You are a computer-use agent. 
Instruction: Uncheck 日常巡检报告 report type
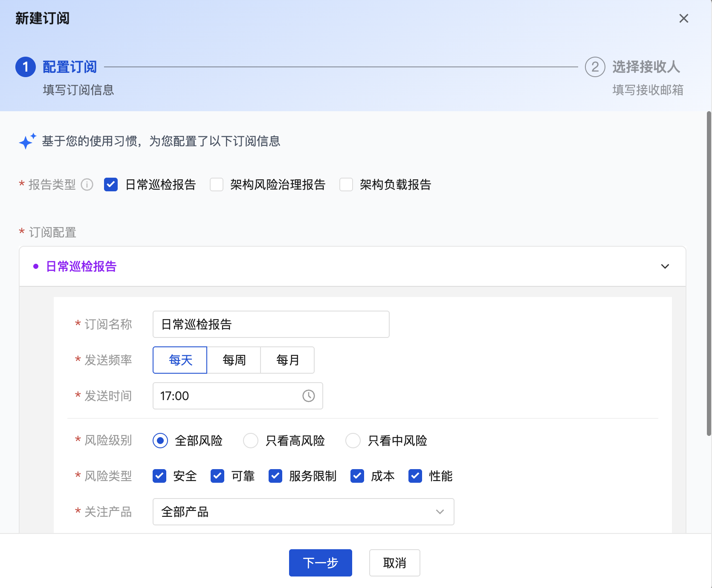pos(111,184)
